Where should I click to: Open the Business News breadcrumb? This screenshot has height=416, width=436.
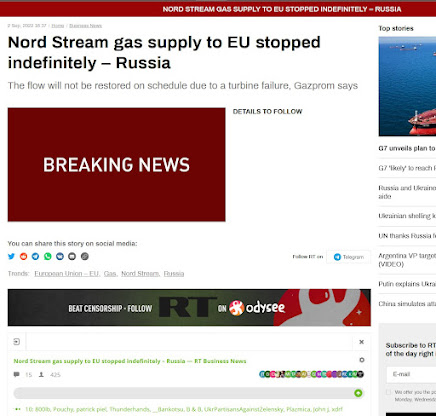[x=86, y=26]
